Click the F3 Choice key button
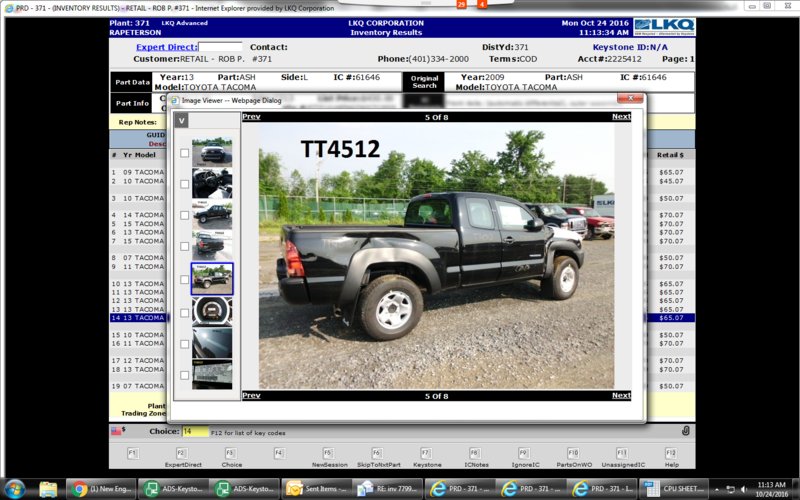The height and width of the screenshot is (500, 800). [231, 453]
